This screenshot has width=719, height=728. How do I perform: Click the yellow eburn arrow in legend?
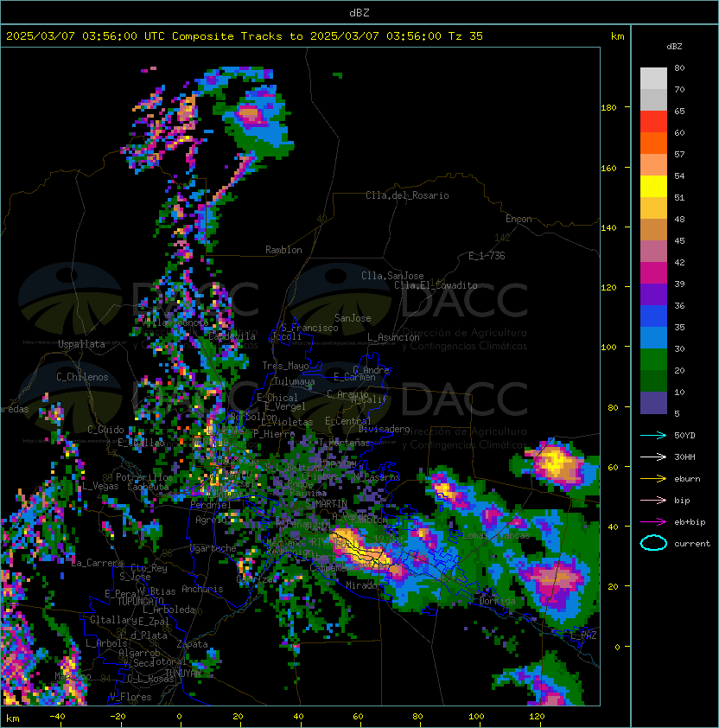pos(653,479)
